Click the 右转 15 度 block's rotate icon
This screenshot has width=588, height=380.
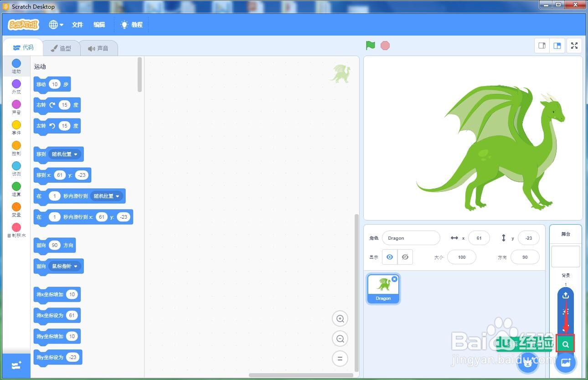click(52, 105)
